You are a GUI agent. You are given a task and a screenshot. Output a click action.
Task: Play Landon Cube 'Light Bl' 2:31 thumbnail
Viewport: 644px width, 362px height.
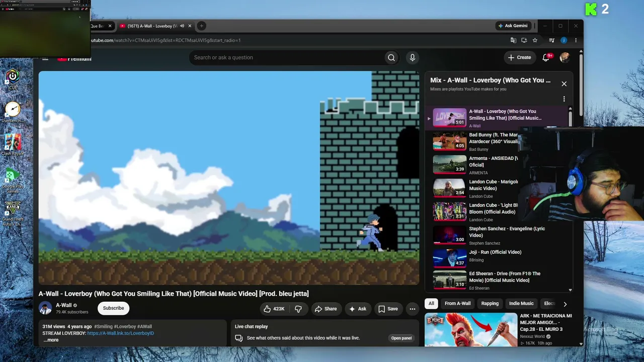pyautogui.click(x=450, y=212)
